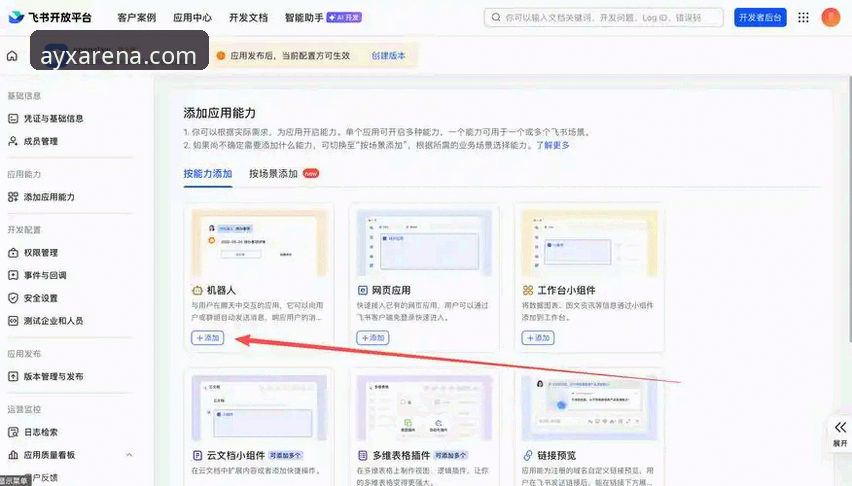Viewport: 852px width, 486px height.
Task: Click the 日志检索 search-log icon
Action: [x=13, y=432]
